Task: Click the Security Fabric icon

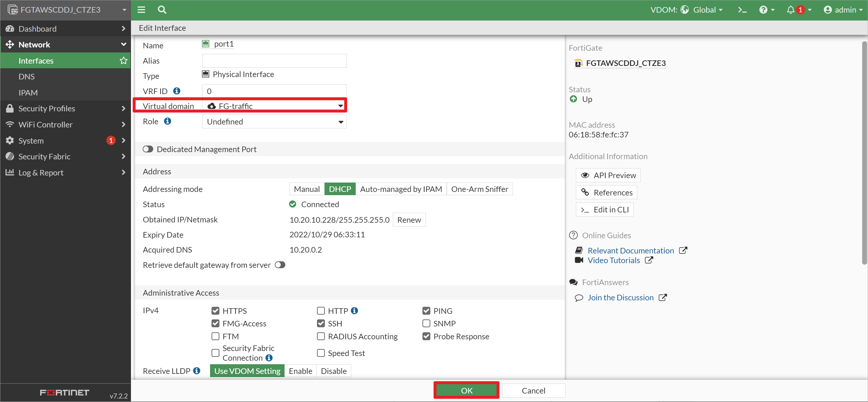Action: [x=10, y=156]
